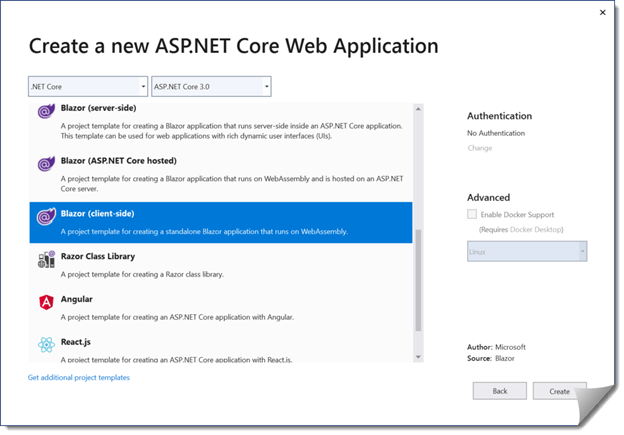Click the server-side Blazor description text
624x435 pixels.
[x=232, y=131]
